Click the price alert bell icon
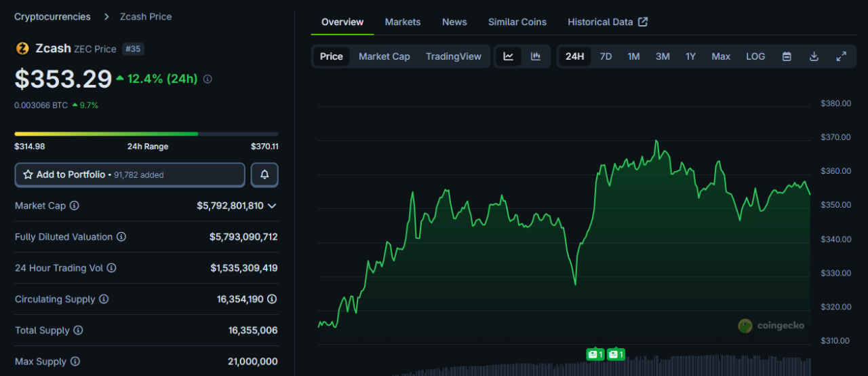 click(x=264, y=174)
